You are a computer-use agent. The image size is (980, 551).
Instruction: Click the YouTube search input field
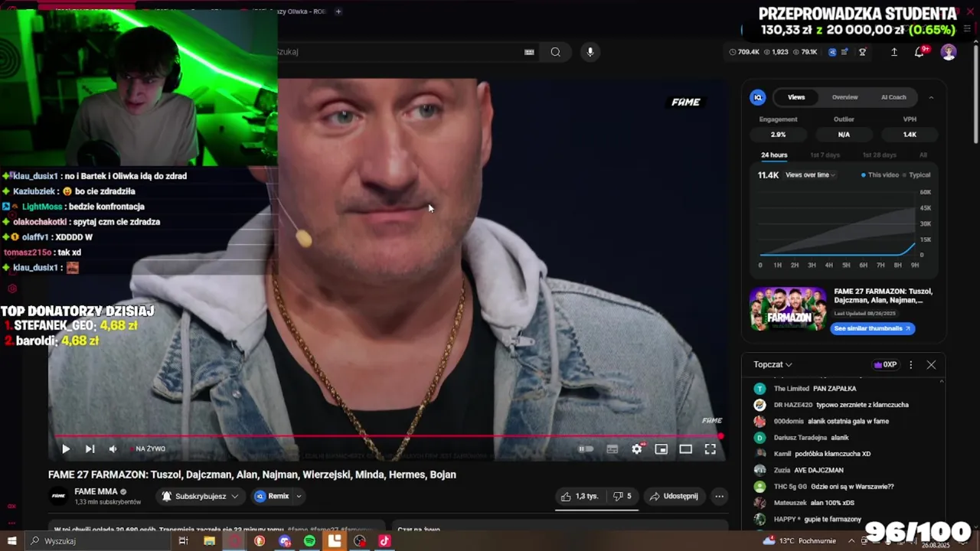pyautogui.click(x=398, y=52)
